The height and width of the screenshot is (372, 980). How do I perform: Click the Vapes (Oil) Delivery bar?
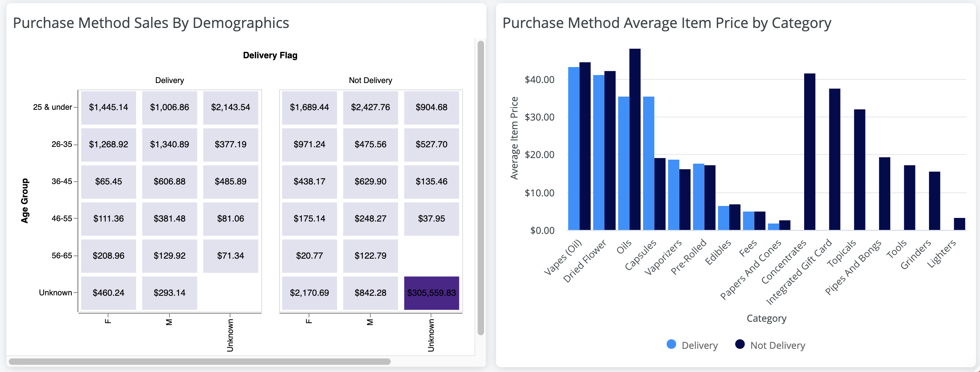click(x=573, y=148)
